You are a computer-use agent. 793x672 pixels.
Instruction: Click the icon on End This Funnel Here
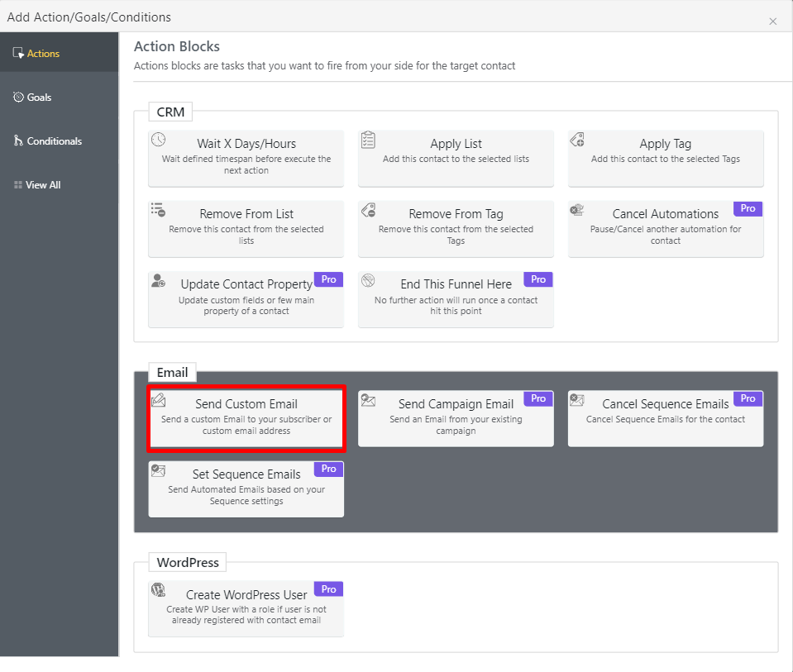pos(369,280)
